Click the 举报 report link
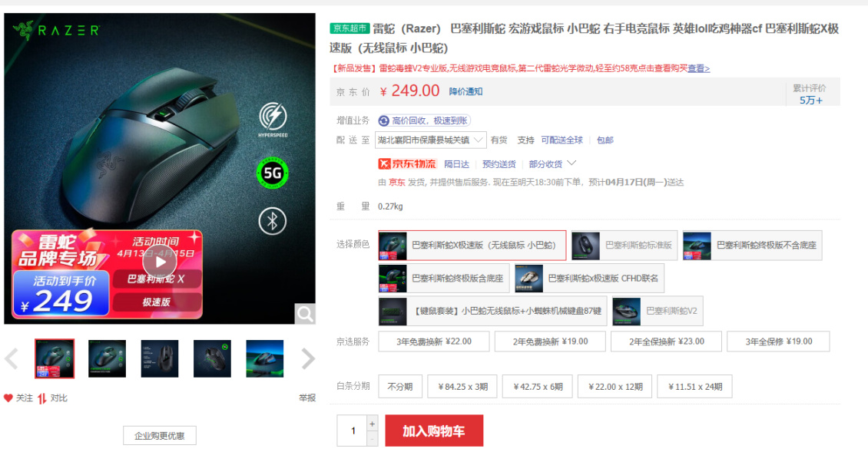 [307, 398]
